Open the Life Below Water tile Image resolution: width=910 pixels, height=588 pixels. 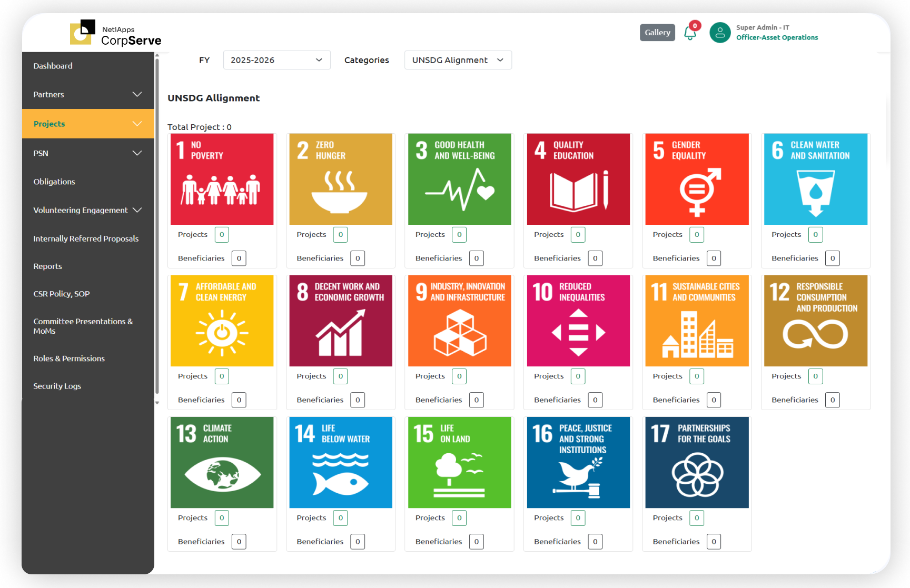341,462
